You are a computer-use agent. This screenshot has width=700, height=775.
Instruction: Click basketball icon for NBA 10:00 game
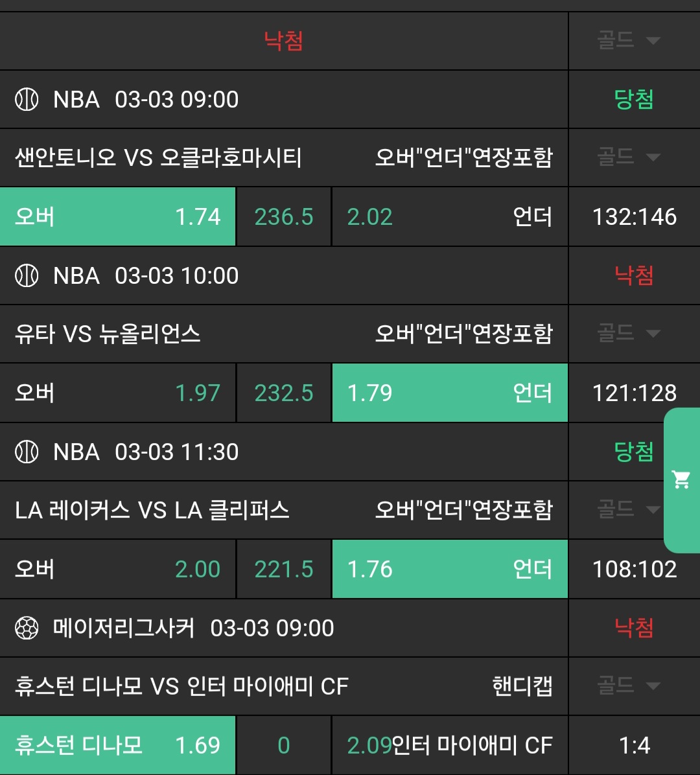[27, 276]
